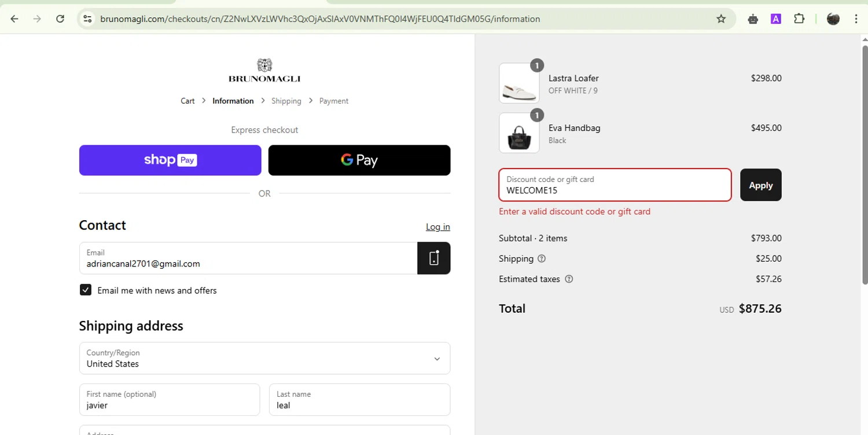
Task: Click the discount code input field
Action: coord(615,185)
